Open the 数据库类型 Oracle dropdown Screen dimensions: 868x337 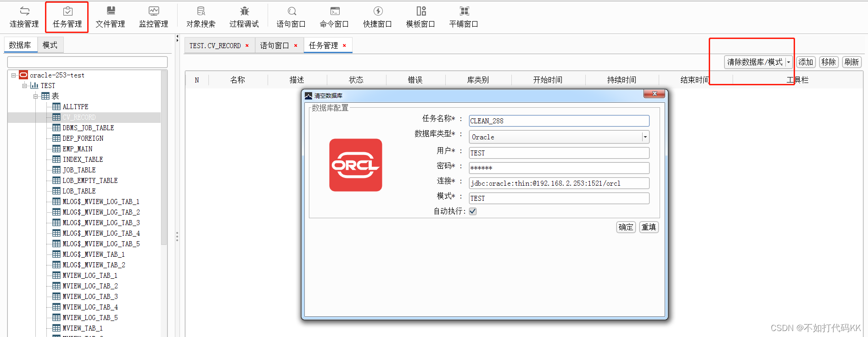coord(645,137)
